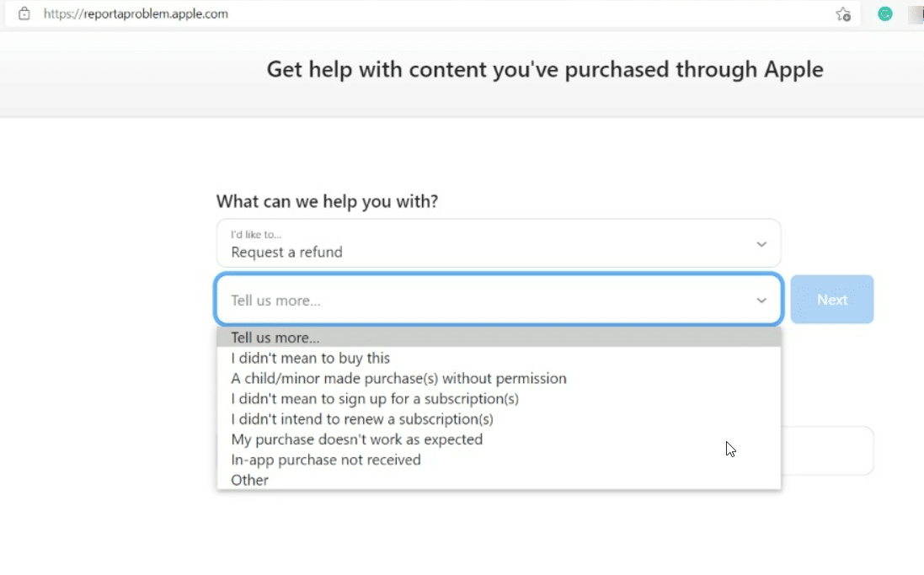Click the partially hidden field behind the dropdown list

click(827, 450)
